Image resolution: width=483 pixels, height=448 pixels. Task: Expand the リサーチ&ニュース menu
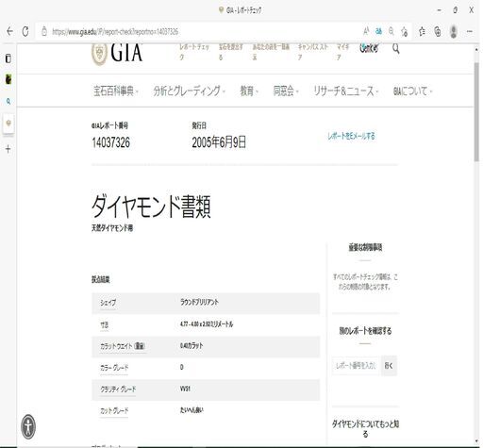click(346, 91)
